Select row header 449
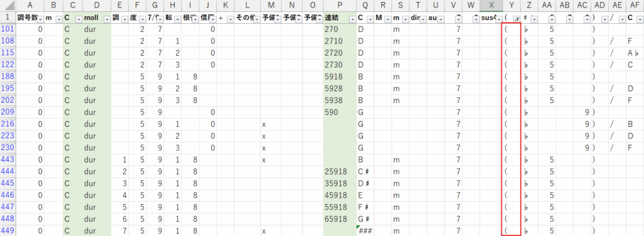Screen dimensions: 644x236 point(8,231)
